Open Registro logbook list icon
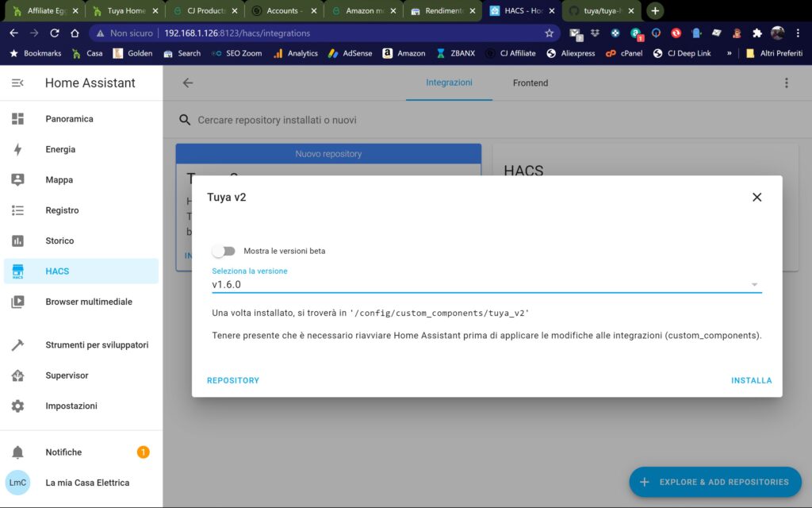Viewport: 812px width, 508px height. tap(17, 210)
